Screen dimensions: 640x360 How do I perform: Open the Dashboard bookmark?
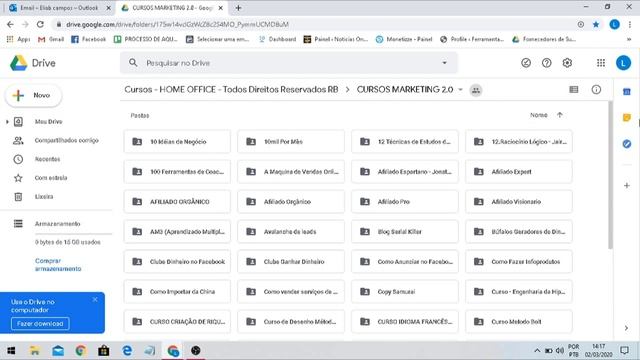(x=278, y=39)
